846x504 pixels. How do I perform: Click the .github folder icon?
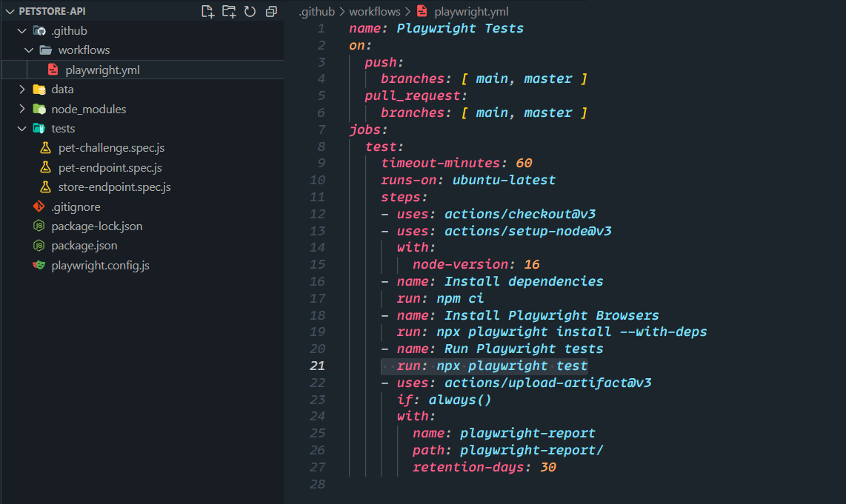(39, 31)
